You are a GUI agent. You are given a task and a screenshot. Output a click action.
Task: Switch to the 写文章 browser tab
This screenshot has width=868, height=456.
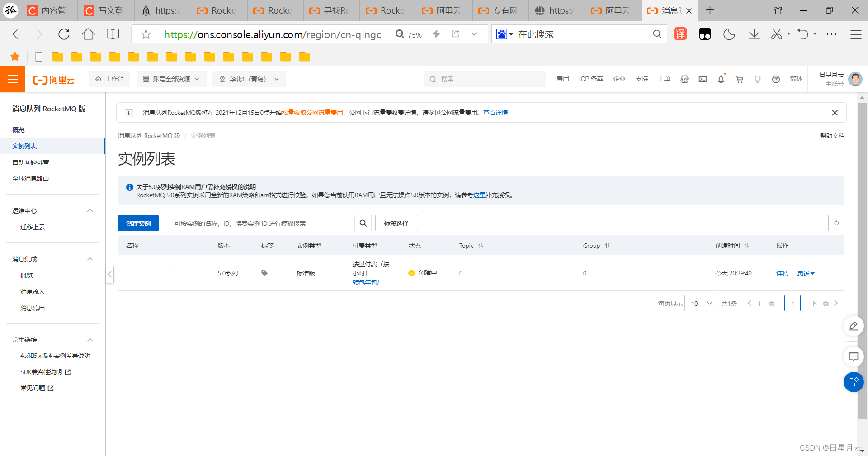(106, 10)
